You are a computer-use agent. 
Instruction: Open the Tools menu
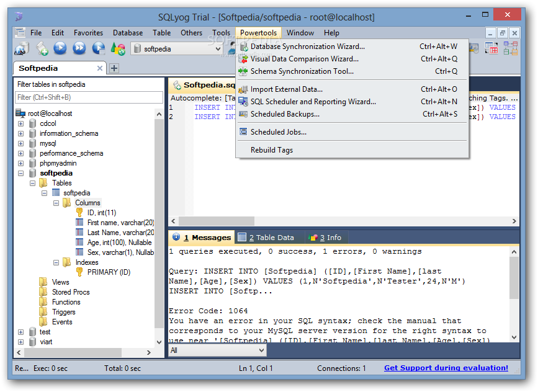pos(221,33)
